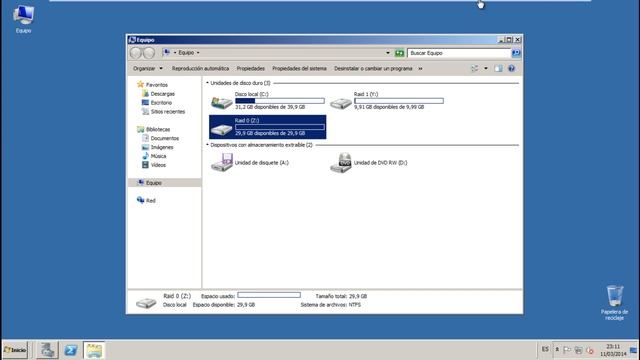Open Sitios recientes in navigation pane
640x360 pixels.
point(168,111)
